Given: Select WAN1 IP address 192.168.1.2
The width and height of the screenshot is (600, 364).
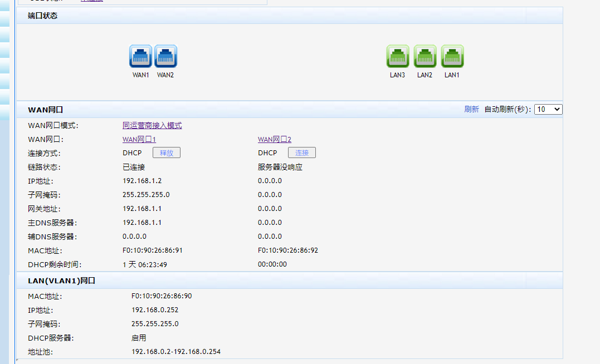Looking at the screenshot, I should pyautogui.click(x=142, y=181).
